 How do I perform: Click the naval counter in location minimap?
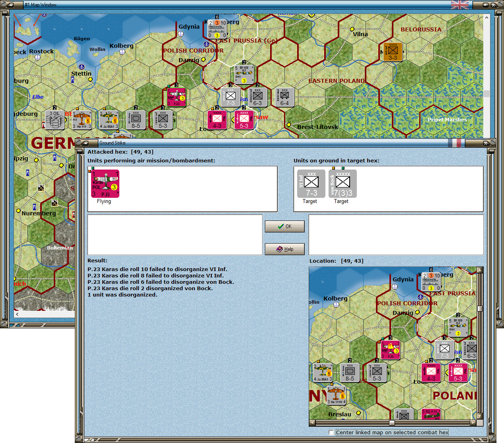pyautogui.click(x=431, y=282)
